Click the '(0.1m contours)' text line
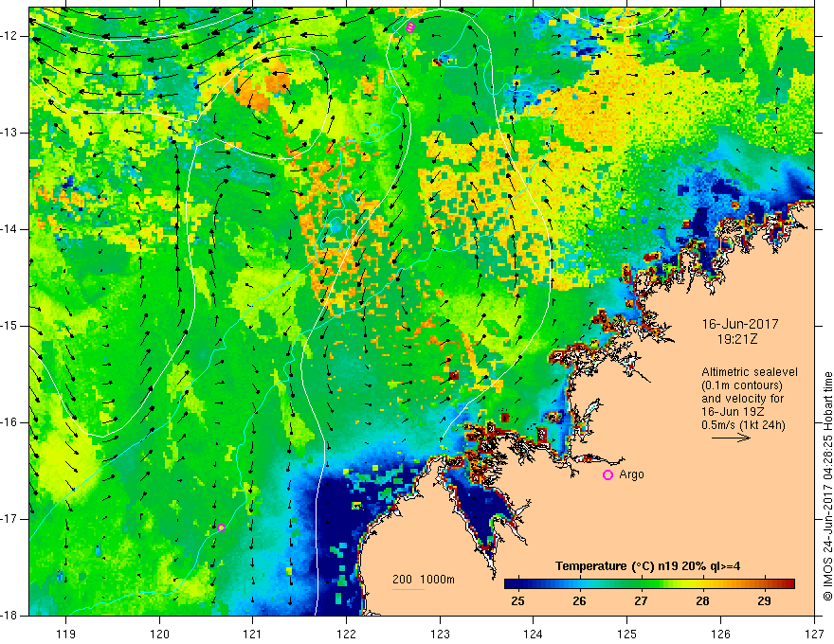The width and height of the screenshot is (834, 644). 742,385
